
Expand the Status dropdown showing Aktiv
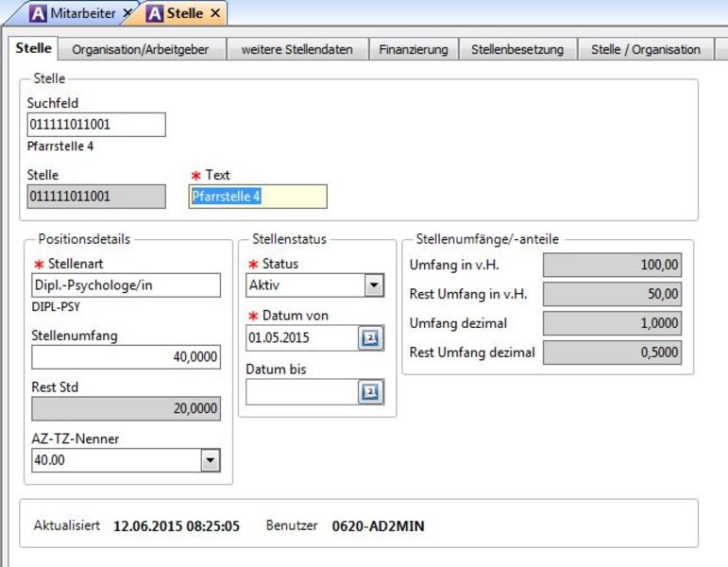(374, 285)
